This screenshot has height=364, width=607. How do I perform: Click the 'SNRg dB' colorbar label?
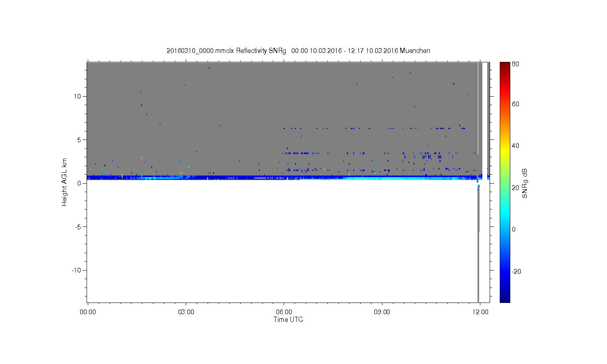click(x=525, y=183)
